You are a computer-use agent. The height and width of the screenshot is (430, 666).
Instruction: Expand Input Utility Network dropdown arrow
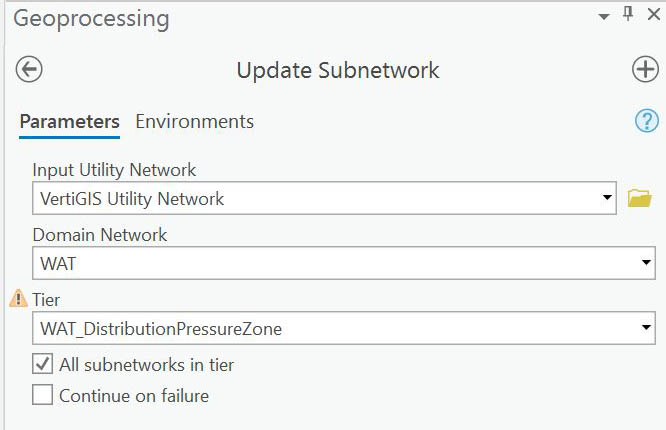click(607, 198)
